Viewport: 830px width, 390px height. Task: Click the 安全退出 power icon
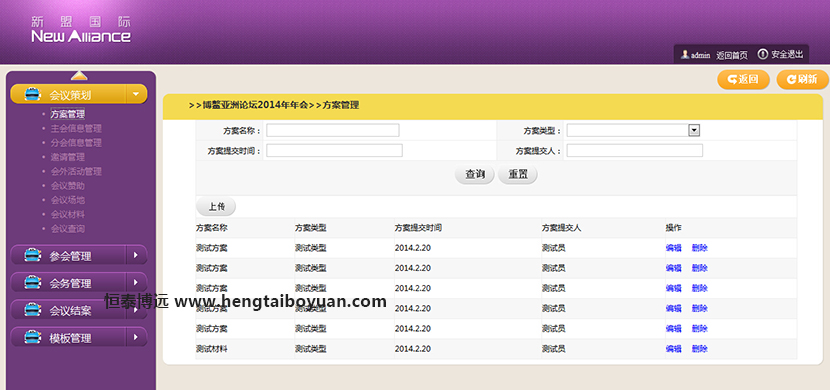762,54
